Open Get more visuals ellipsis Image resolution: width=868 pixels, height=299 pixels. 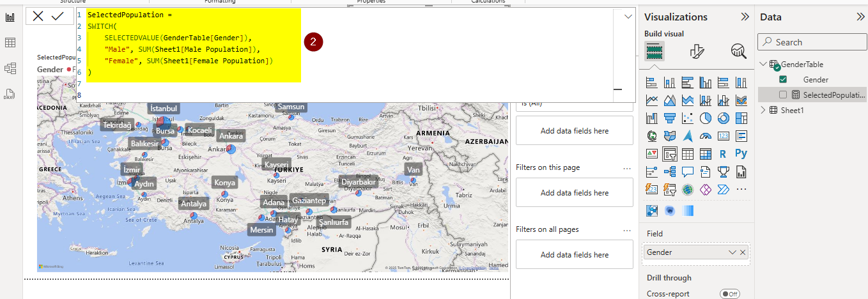point(741,190)
